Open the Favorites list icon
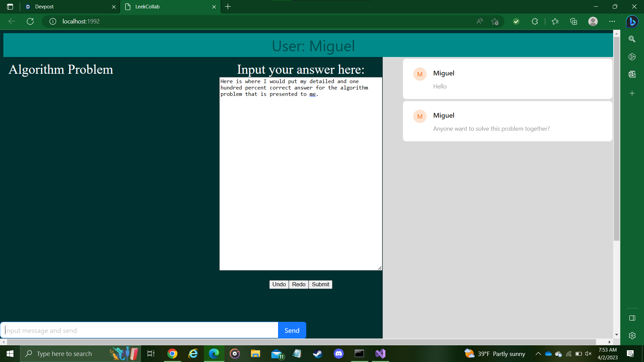This screenshot has height=362, width=644. 555,21
